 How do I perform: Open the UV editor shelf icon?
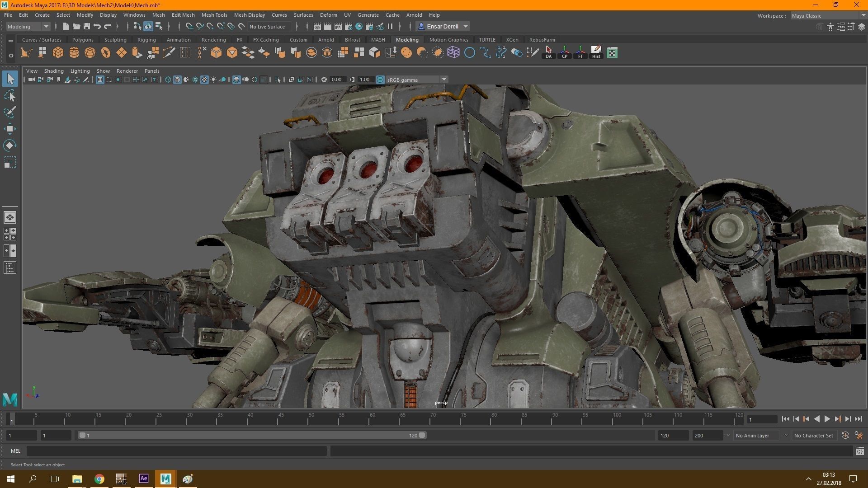[612, 53]
